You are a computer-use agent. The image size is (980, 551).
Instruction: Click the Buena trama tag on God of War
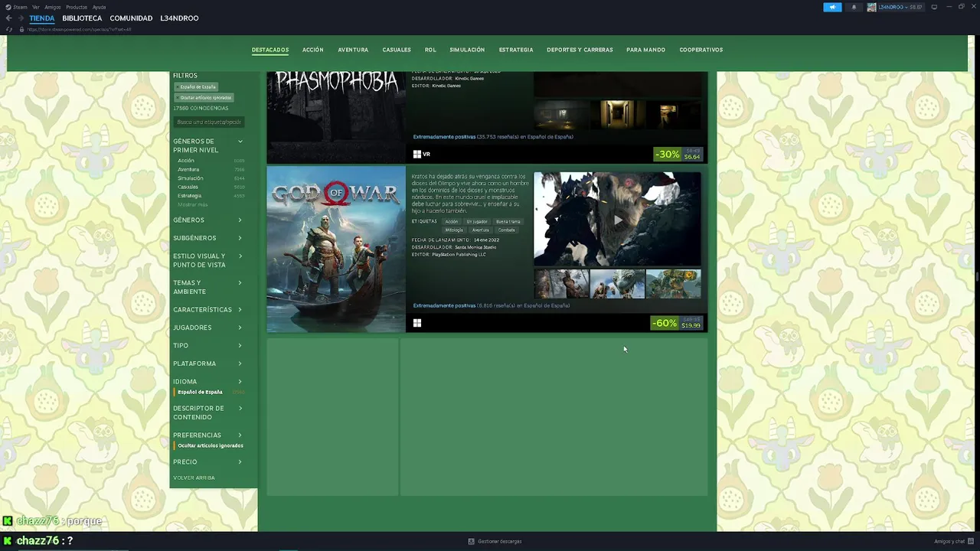click(508, 221)
